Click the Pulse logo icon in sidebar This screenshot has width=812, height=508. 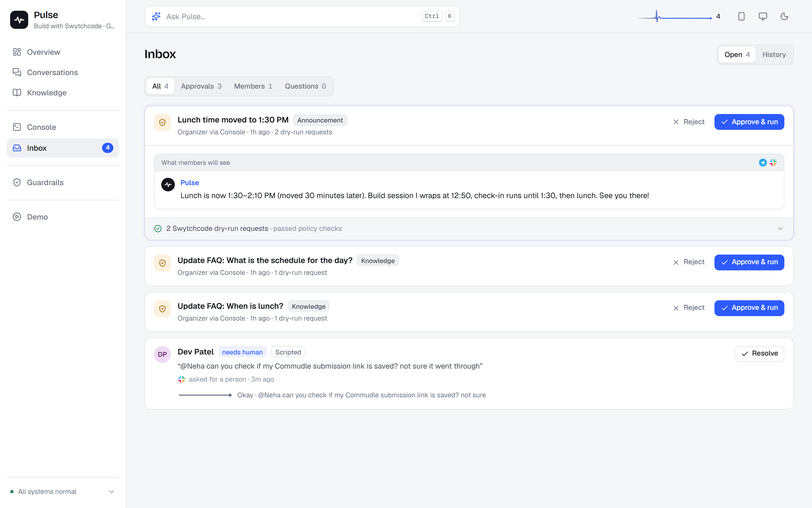pos(19,20)
